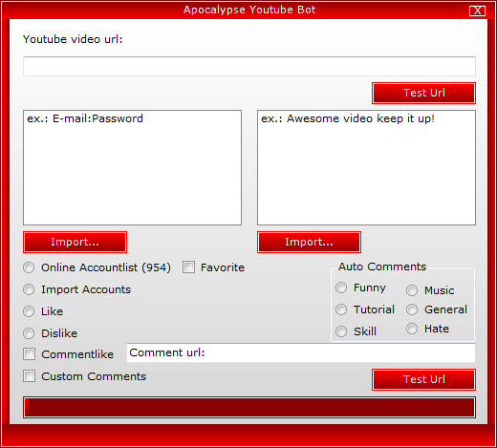
Task: Select Online Accountlist (954) radio button
Action: [29, 267]
